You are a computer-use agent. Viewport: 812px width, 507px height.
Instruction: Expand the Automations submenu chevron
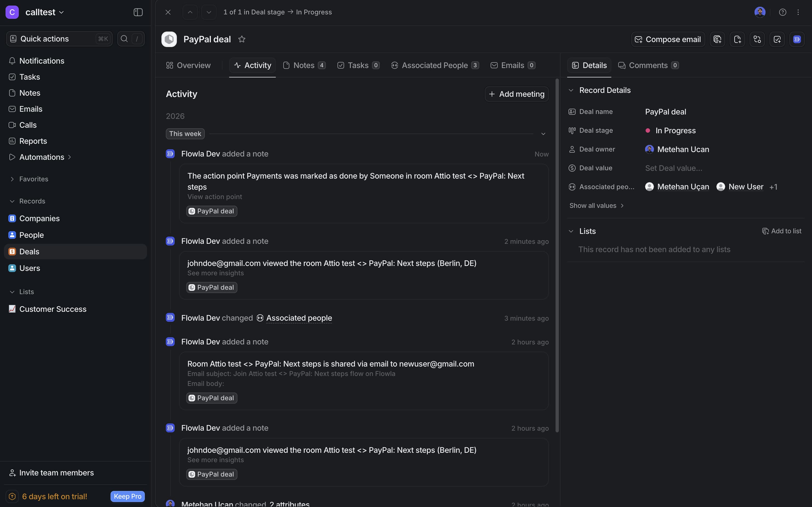coord(69,157)
